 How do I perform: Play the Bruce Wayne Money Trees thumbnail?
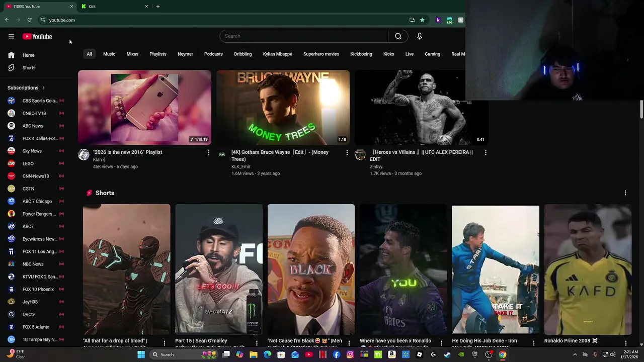click(283, 108)
